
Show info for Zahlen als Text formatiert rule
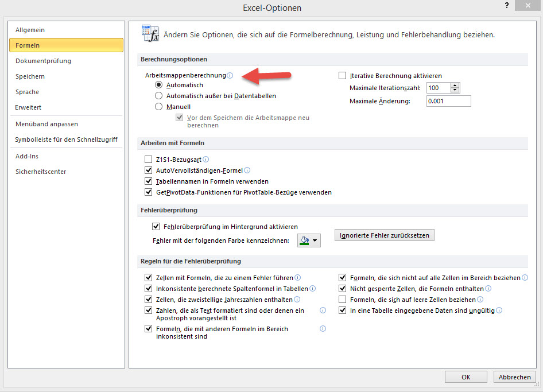click(323, 310)
